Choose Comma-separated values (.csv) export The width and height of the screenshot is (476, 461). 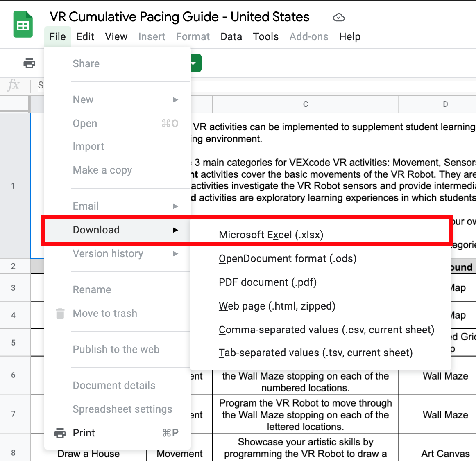coord(326,330)
